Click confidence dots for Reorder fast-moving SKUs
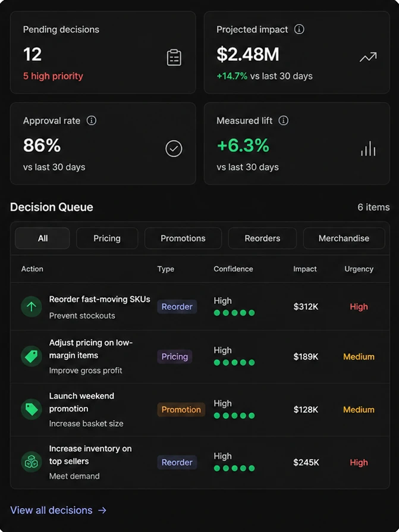399x532 pixels. coord(234,313)
